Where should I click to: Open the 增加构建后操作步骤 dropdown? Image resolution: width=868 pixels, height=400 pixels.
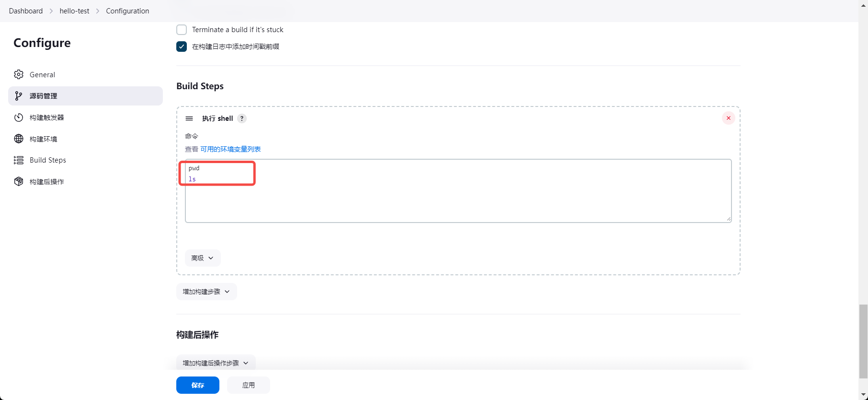(216, 363)
